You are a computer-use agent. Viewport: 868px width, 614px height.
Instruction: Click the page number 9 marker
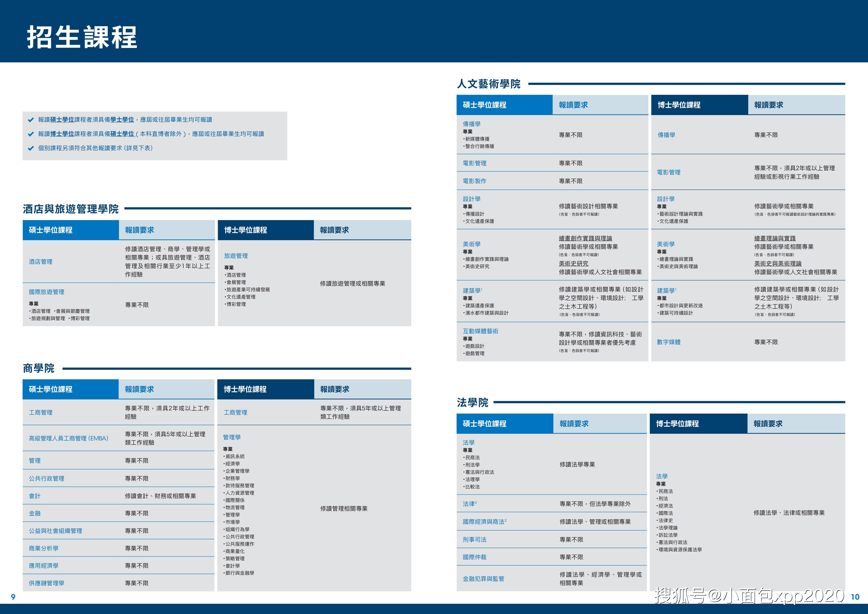click(13, 597)
